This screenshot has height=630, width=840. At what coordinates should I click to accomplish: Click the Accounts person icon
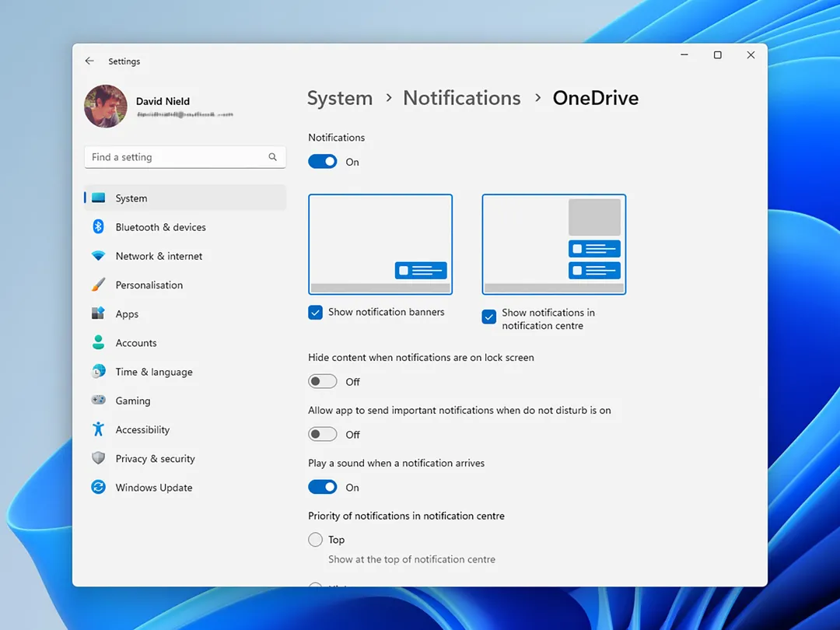coord(98,342)
